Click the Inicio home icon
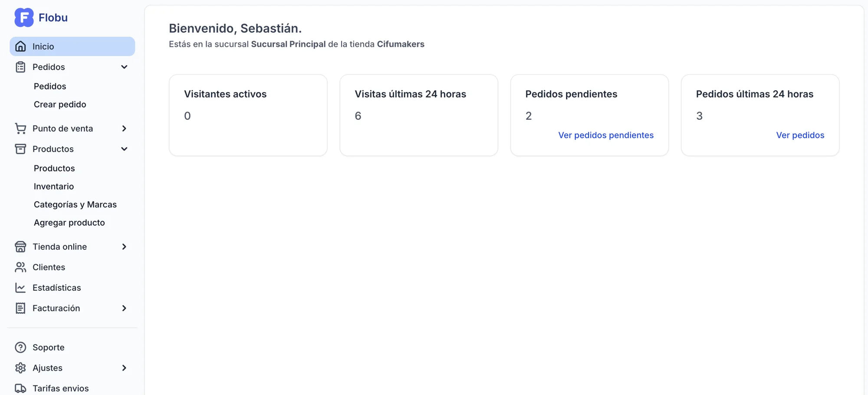Viewport: 868px width, 395px height. coord(20,46)
